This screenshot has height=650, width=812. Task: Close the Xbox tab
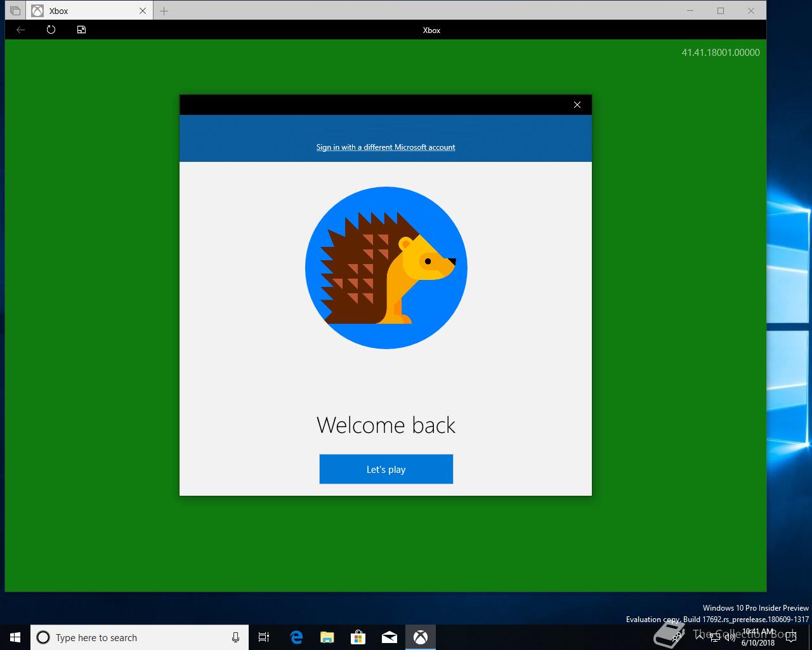point(142,11)
